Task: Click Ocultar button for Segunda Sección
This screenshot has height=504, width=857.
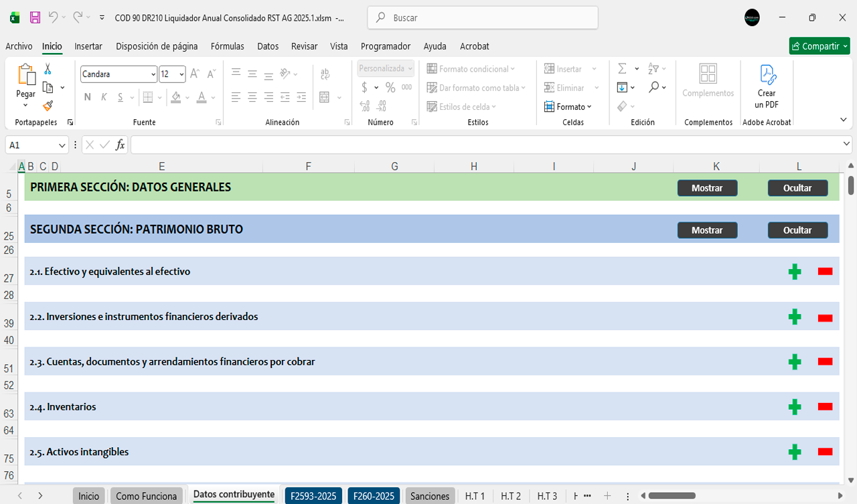Action: click(x=797, y=230)
